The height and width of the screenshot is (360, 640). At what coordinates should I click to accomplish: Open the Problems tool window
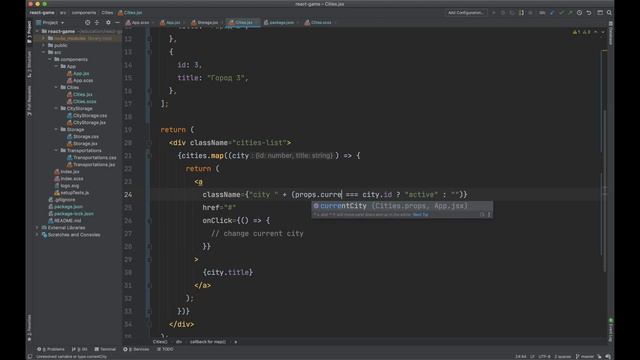(x=51, y=349)
